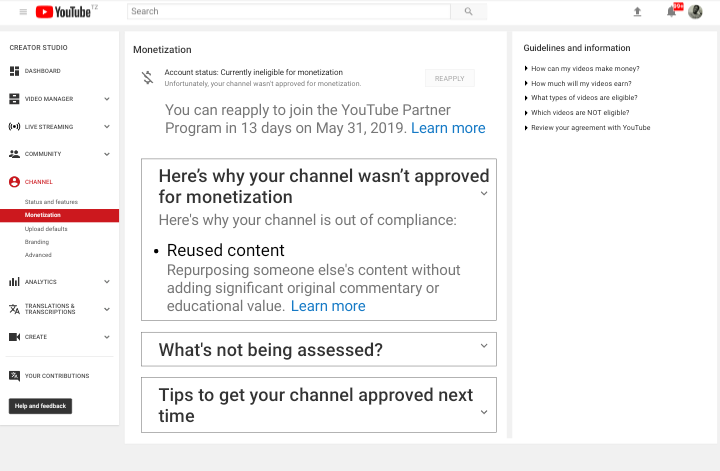Open the hamburger guide menu
720x471 pixels.
click(23, 12)
